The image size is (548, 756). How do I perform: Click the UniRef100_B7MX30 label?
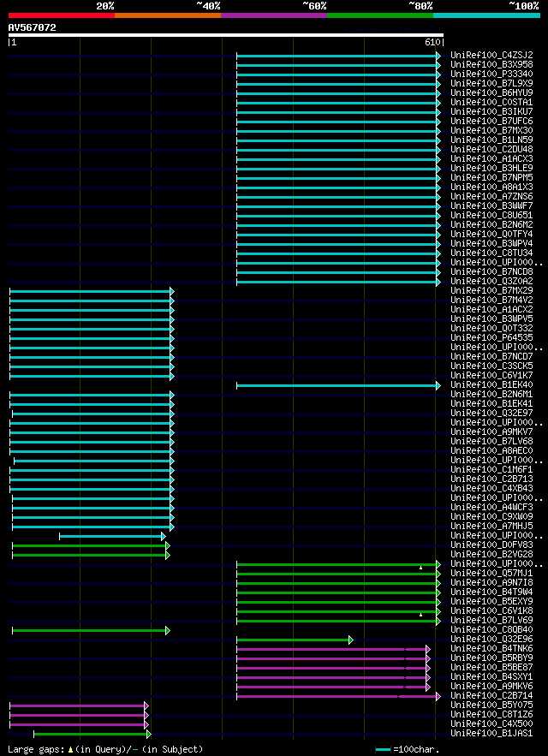click(x=491, y=130)
